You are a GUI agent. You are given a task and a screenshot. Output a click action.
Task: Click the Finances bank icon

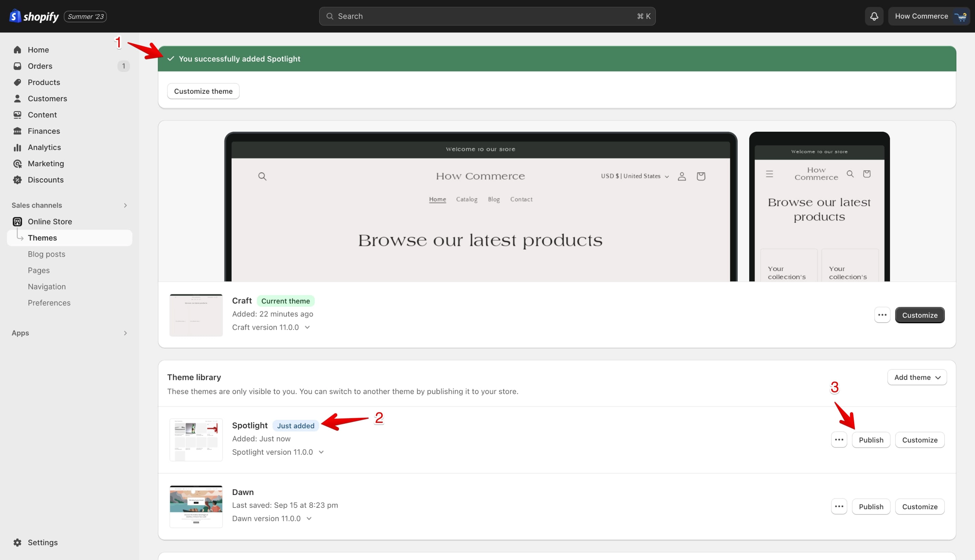click(17, 131)
